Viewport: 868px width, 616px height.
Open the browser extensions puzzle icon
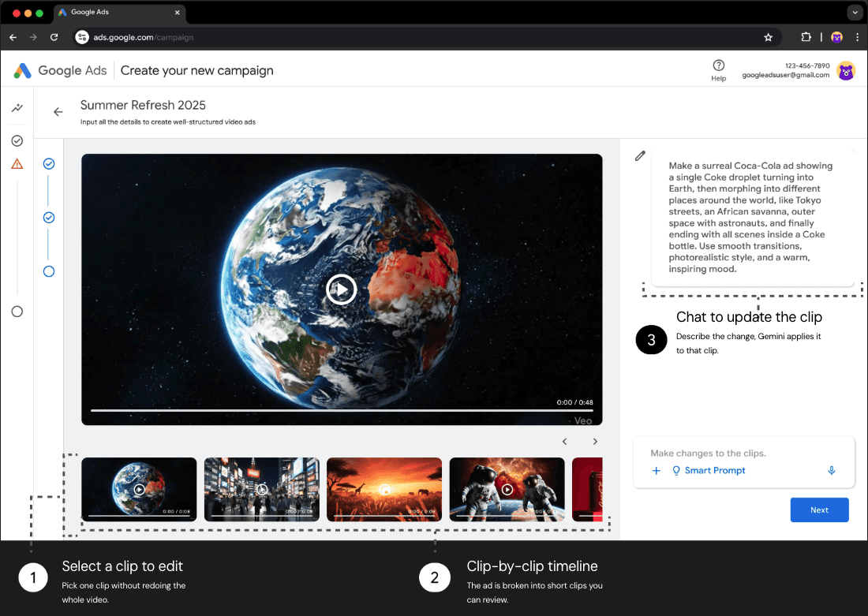[x=806, y=37]
